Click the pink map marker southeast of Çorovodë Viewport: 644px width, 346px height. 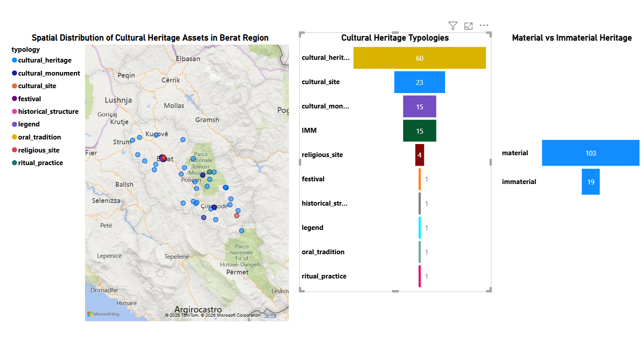[x=237, y=216]
